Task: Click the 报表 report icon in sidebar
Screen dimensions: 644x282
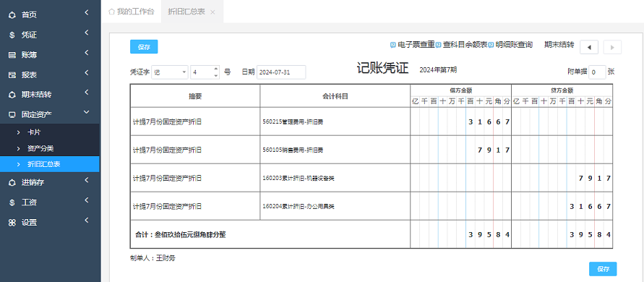Action: coord(12,74)
